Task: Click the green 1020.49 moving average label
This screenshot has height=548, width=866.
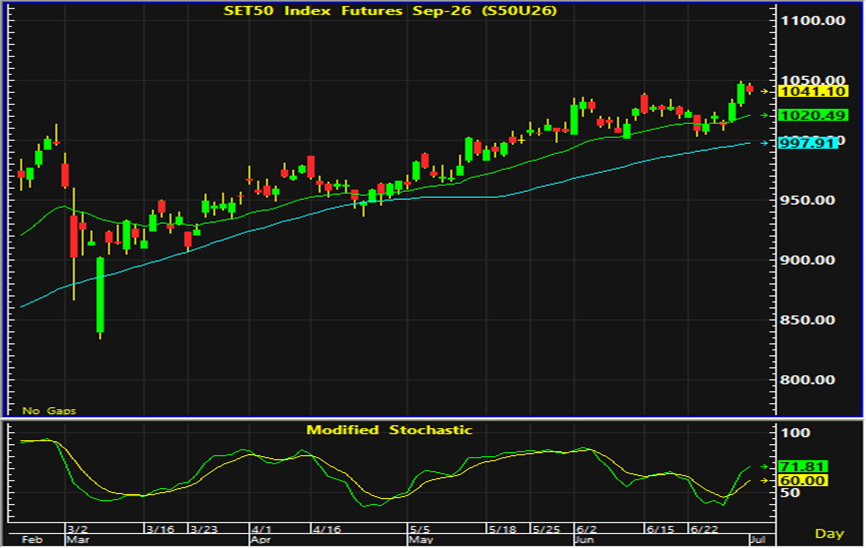Action: tap(812, 115)
